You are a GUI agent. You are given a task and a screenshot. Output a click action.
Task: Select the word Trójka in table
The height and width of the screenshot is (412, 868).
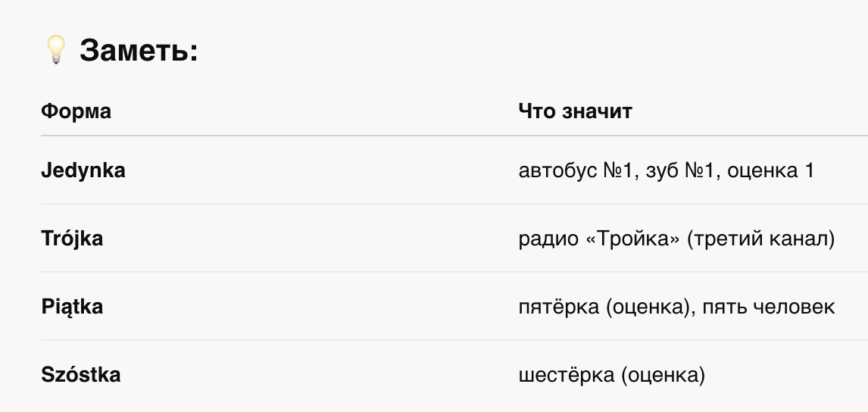coord(72,238)
